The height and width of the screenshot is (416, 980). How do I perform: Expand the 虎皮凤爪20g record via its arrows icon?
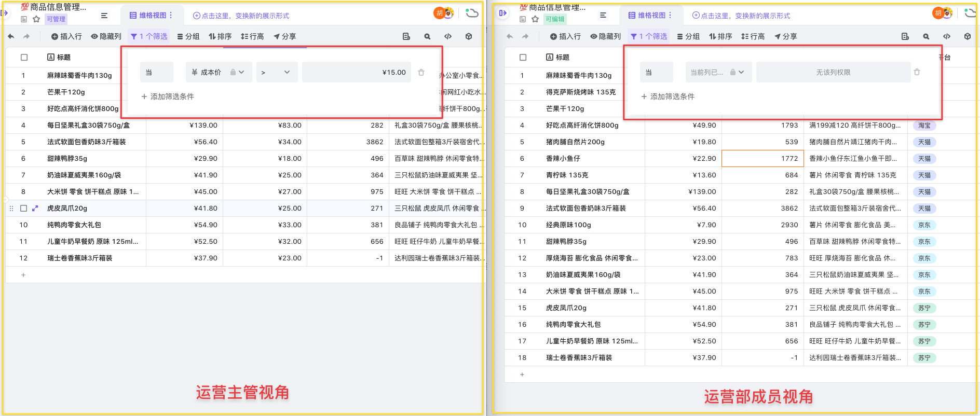click(35, 209)
